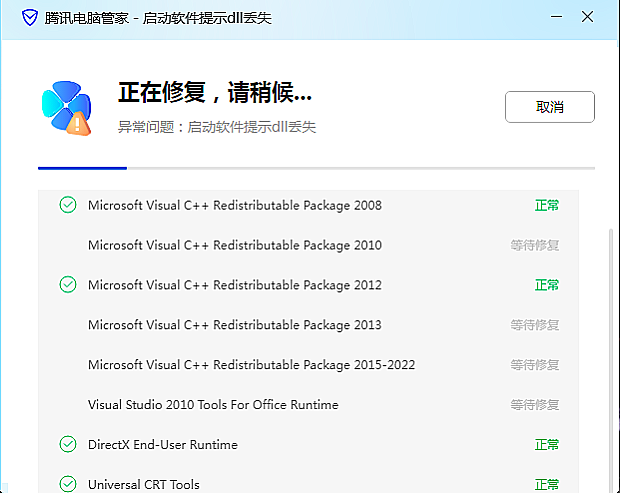Screen dimensions: 620x493
Task: Select Universal CRT Tools row text
Action: (x=144, y=485)
